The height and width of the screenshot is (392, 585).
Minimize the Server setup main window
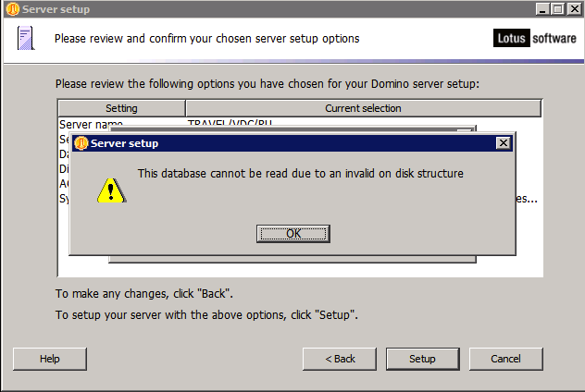[x=542, y=9]
